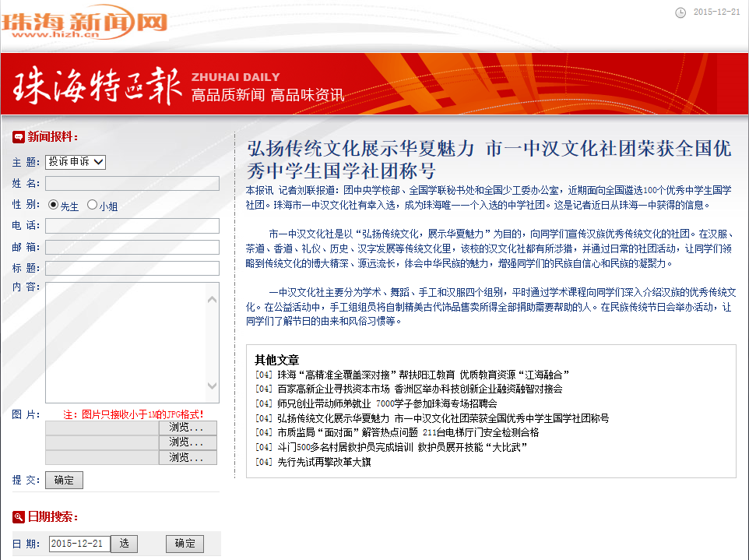Open list link 弘扬传统文化展示华夏魅力

tap(443, 418)
